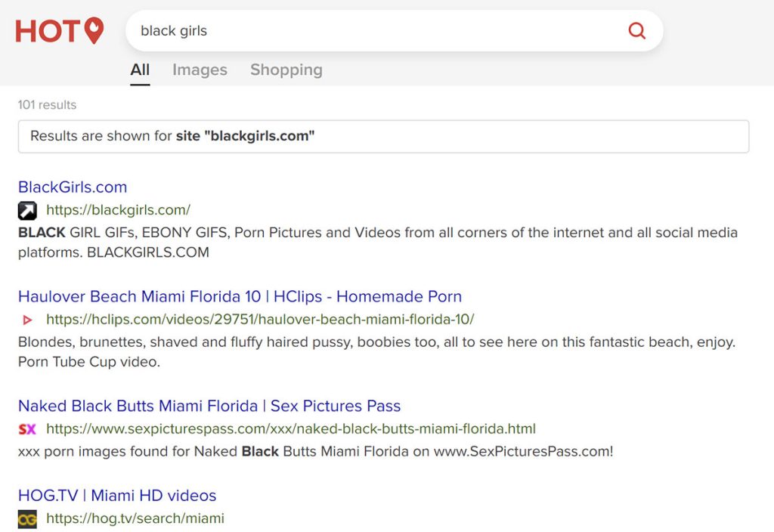Click the site blackgirls.com results notice box

[x=383, y=136]
